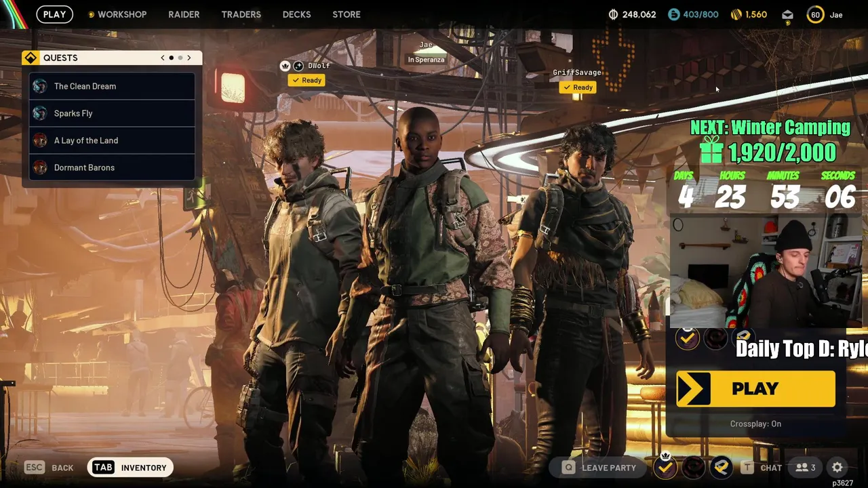Click Jae's name tag above the center character
This screenshot has height=488, width=868.
point(426,45)
